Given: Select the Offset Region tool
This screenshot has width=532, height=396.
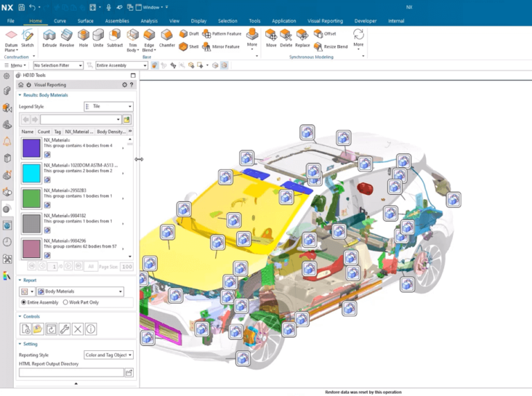Looking at the screenshot, I should (x=325, y=33).
